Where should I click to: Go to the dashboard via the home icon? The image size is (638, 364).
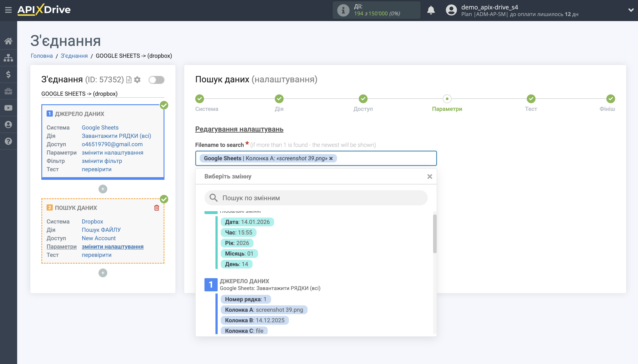8,41
